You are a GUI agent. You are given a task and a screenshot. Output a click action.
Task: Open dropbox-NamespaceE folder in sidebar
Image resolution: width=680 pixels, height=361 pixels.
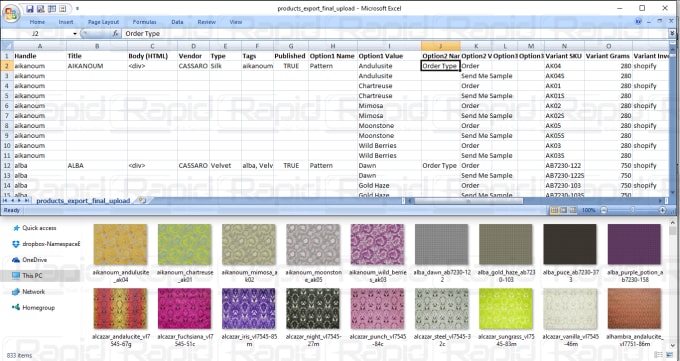pyautogui.click(x=46, y=244)
